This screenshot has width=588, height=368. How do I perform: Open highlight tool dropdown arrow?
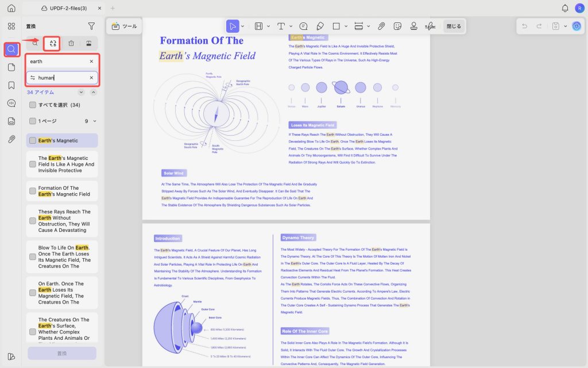tap(268, 26)
